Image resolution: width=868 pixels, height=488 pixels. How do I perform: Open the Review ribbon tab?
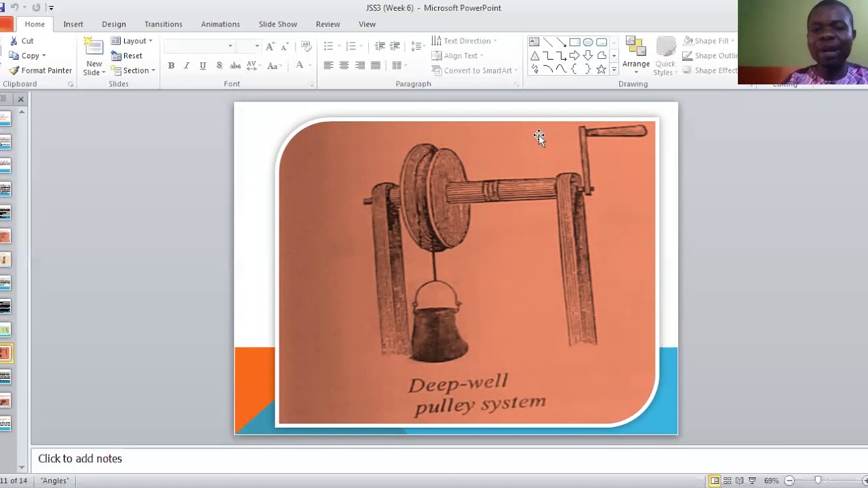(328, 24)
